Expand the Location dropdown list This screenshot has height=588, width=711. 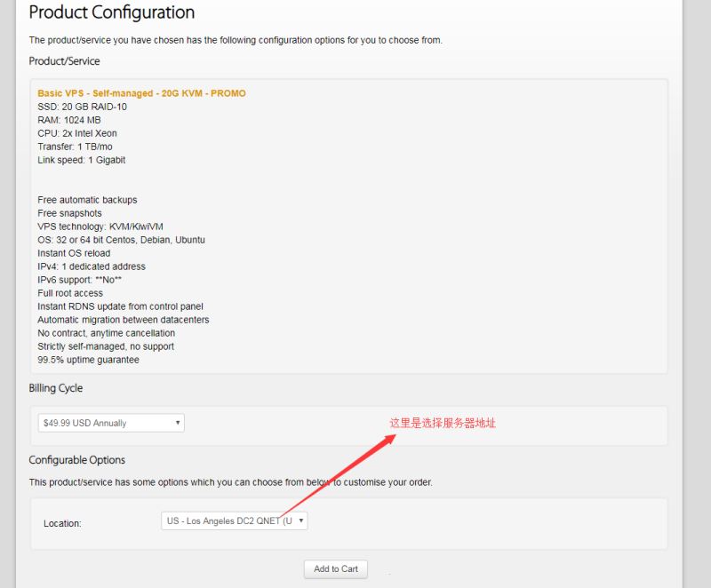pyautogui.click(x=234, y=521)
